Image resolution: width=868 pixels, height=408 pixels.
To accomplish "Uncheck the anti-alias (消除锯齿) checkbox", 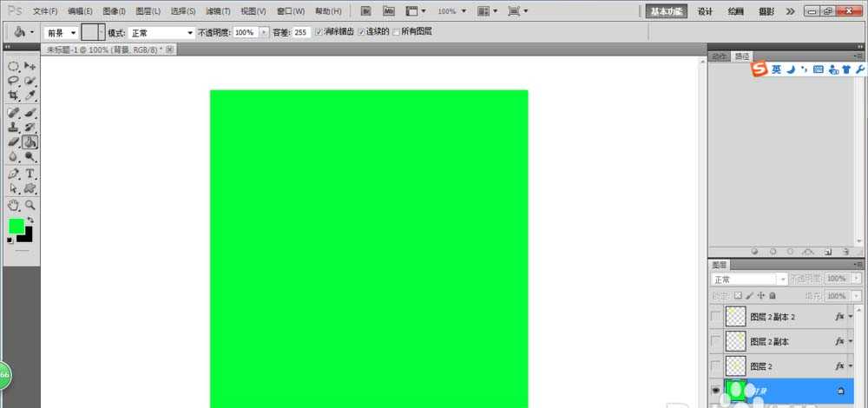I will pyautogui.click(x=319, y=31).
